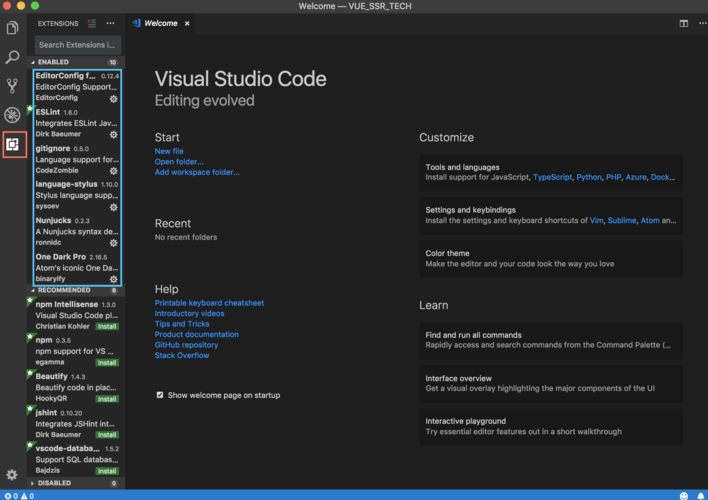Expand the DISABLED extensions section
This screenshot has height=500, width=708.
(76, 483)
